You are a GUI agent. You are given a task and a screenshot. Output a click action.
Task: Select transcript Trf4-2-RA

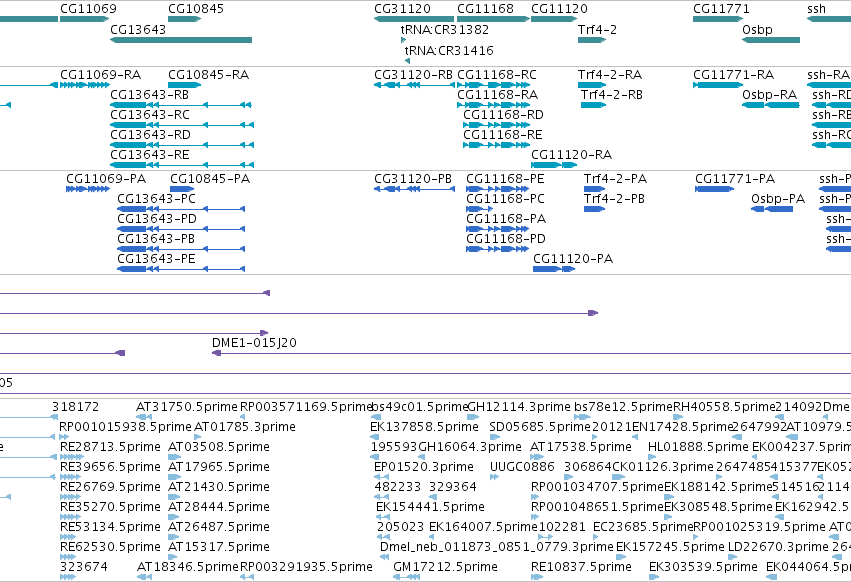[x=610, y=74]
